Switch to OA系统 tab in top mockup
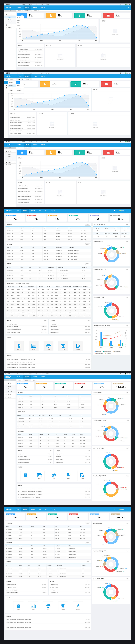Screen dimensions: 135x644 click(x=35, y=7)
